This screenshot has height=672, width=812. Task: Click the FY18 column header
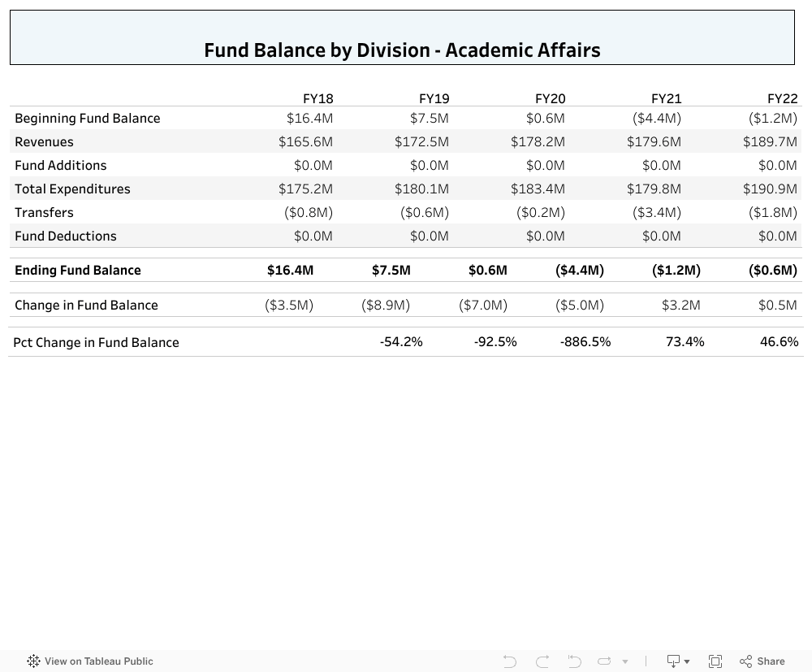[x=317, y=98]
